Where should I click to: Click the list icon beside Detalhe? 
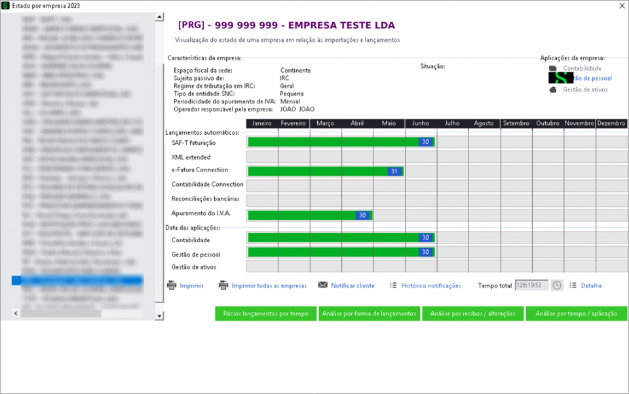[x=573, y=285]
